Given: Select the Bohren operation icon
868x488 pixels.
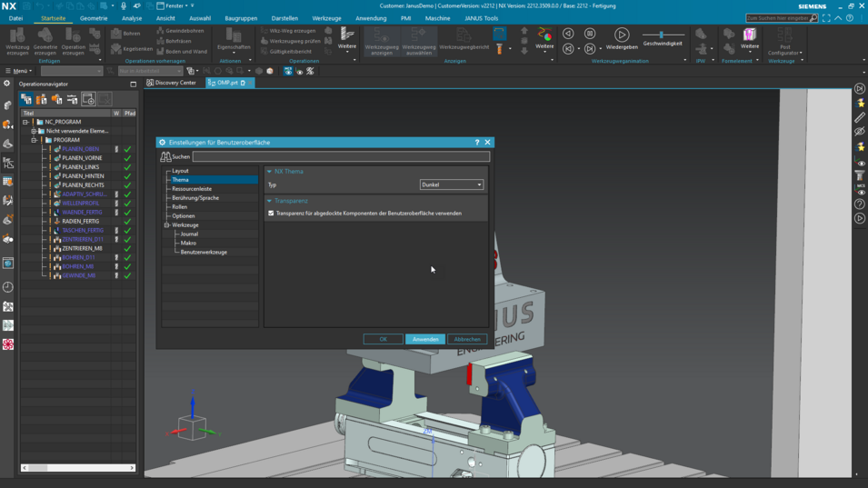Looking at the screenshot, I should click(116, 34).
